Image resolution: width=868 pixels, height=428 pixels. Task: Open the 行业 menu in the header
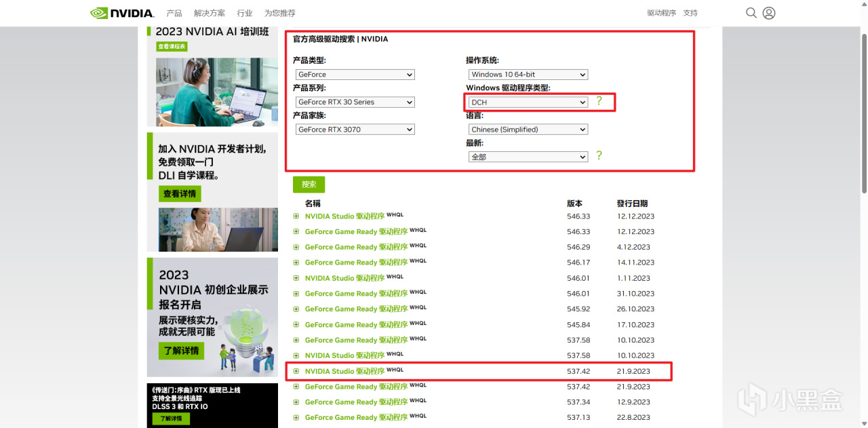(245, 13)
